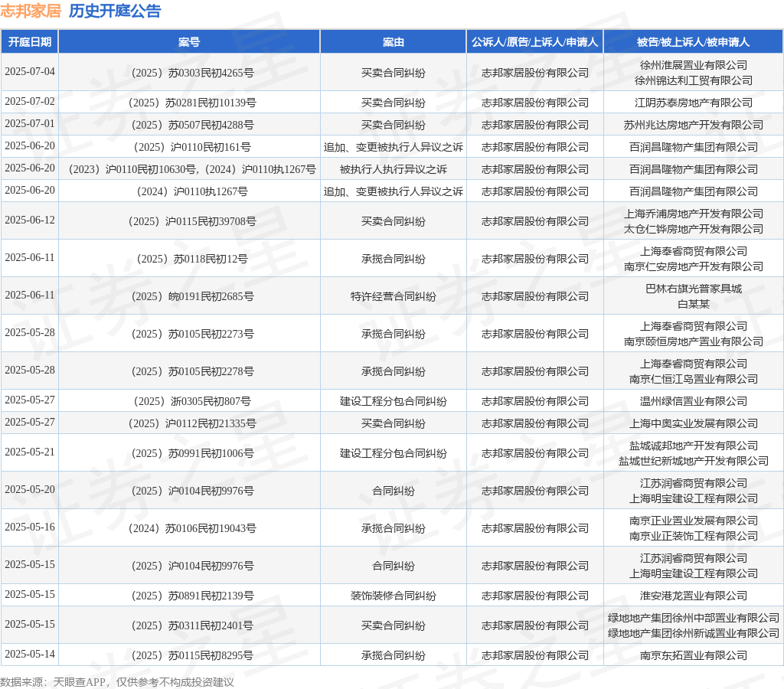
Task: Click the date 2025-06-12
Action: click(x=30, y=220)
